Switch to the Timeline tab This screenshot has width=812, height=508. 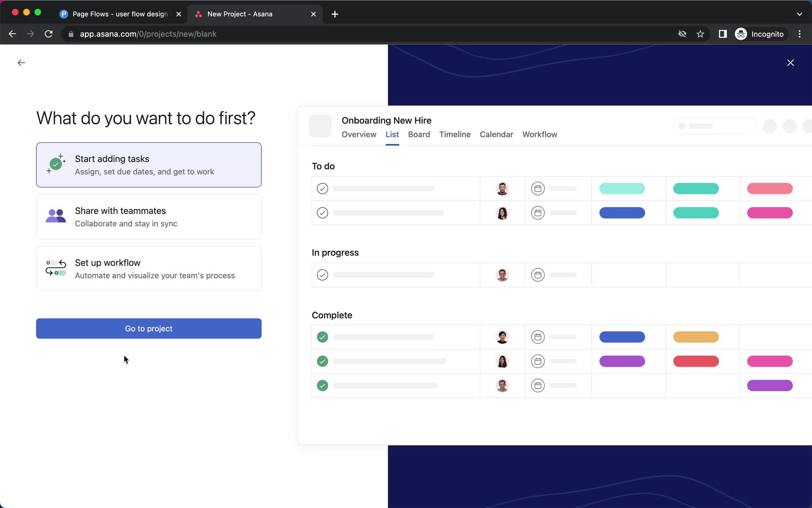point(455,134)
